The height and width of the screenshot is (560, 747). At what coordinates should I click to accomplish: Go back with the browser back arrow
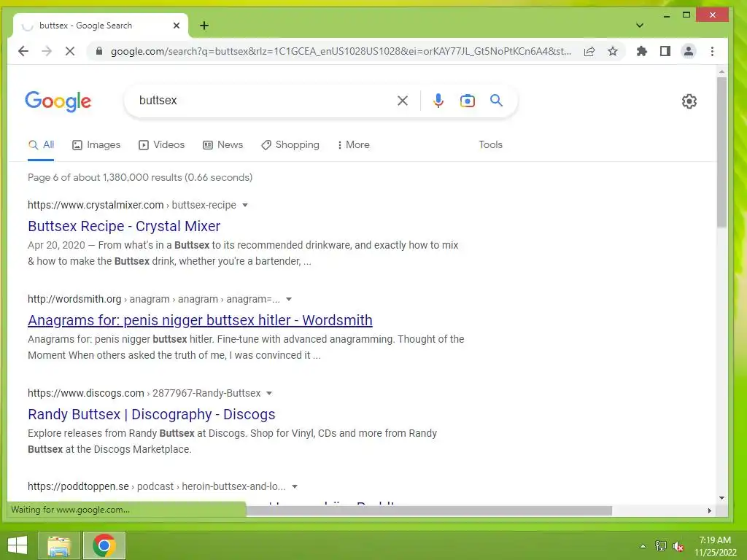tap(23, 51)
